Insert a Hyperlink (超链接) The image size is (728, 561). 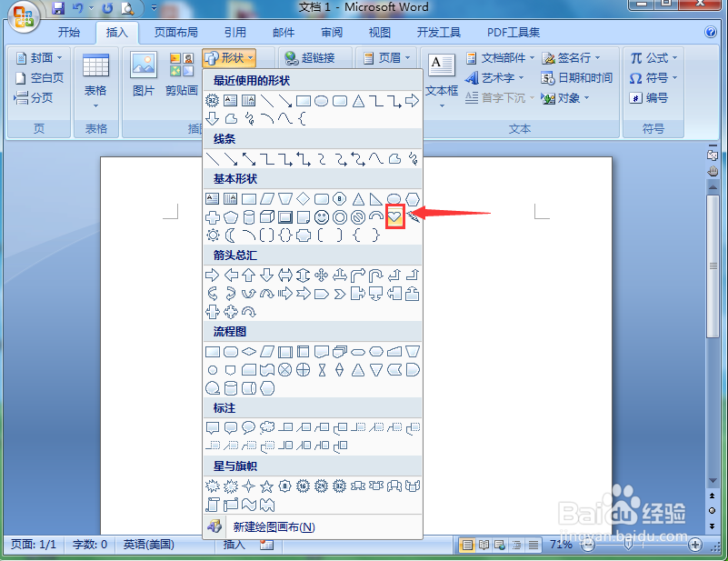(310, 58)
